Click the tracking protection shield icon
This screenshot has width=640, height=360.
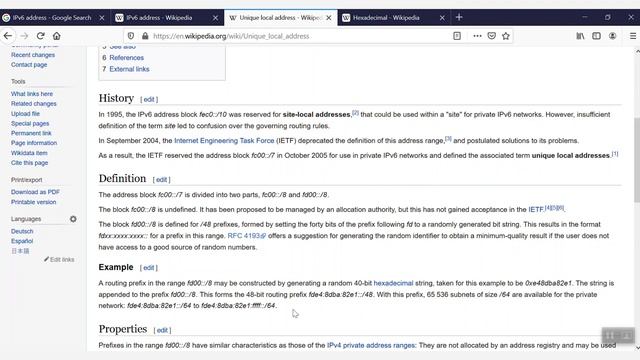click(131, 36)
